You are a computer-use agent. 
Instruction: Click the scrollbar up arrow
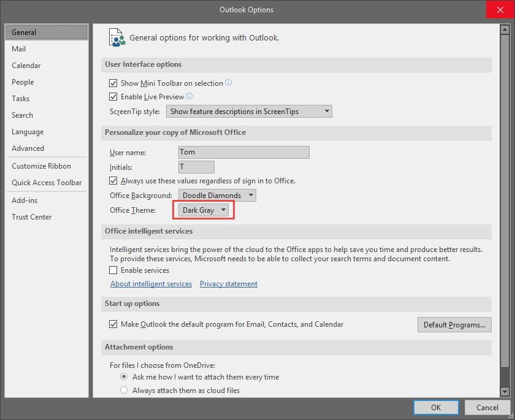[x=505, y=30]
